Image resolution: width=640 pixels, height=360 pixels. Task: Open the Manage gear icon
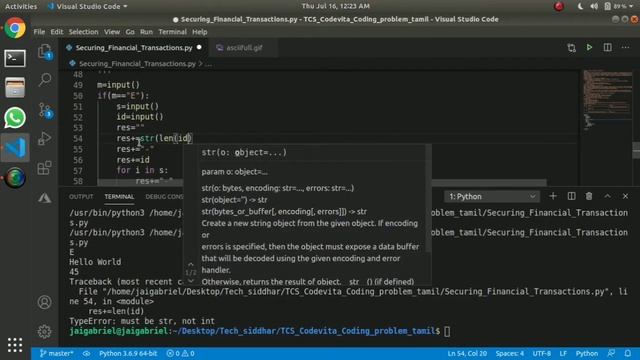pyautogui.click(x=44, y=331)
